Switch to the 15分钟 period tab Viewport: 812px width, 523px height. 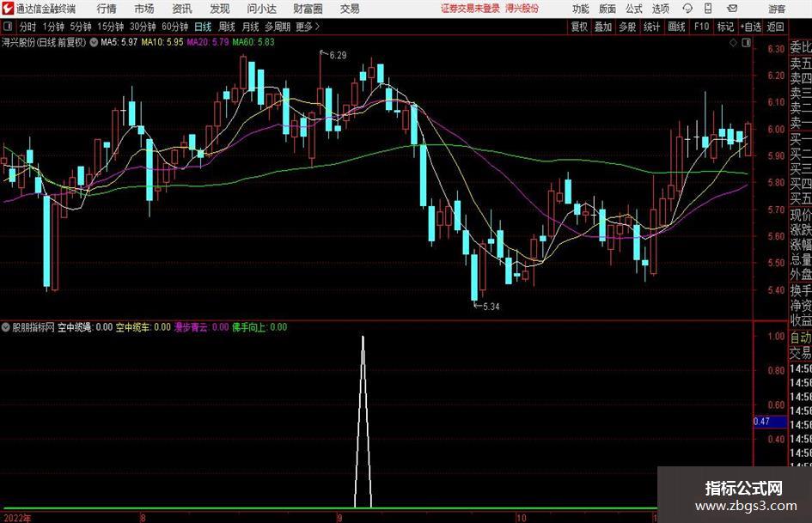coord(110,27)
